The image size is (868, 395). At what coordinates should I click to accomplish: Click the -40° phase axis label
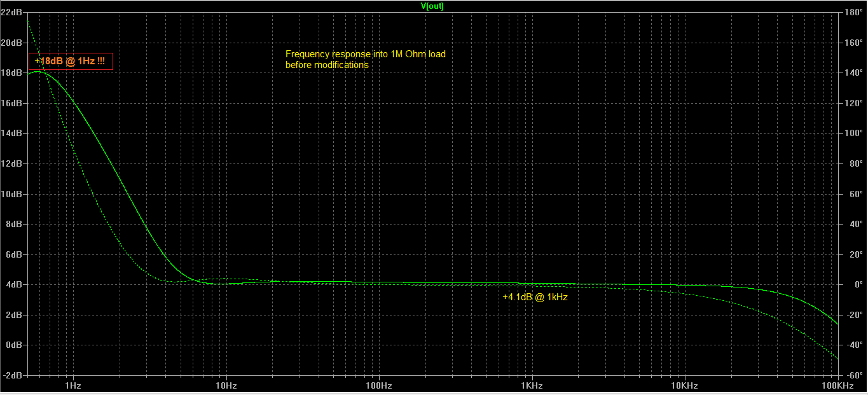(x=855, y=345)
